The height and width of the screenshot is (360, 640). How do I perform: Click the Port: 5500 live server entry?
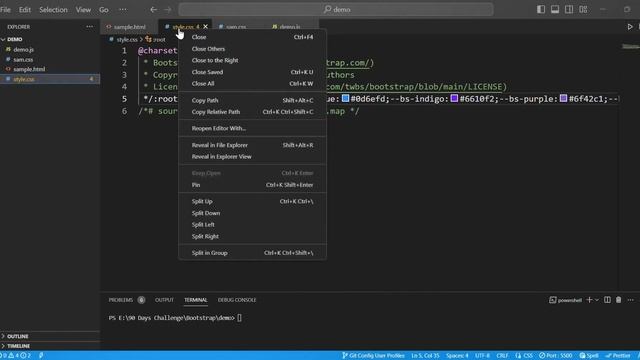pos(556,356)
